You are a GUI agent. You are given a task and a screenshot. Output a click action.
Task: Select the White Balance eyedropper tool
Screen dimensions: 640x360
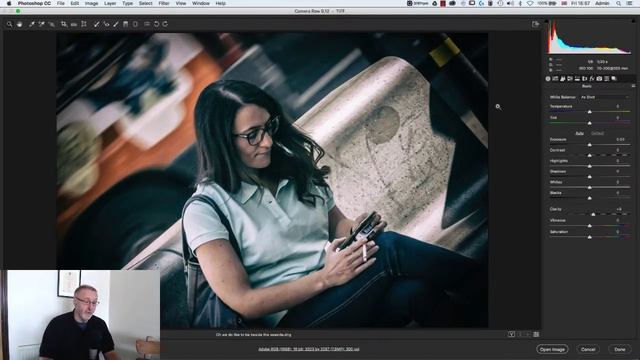click(x=32, y=24)
